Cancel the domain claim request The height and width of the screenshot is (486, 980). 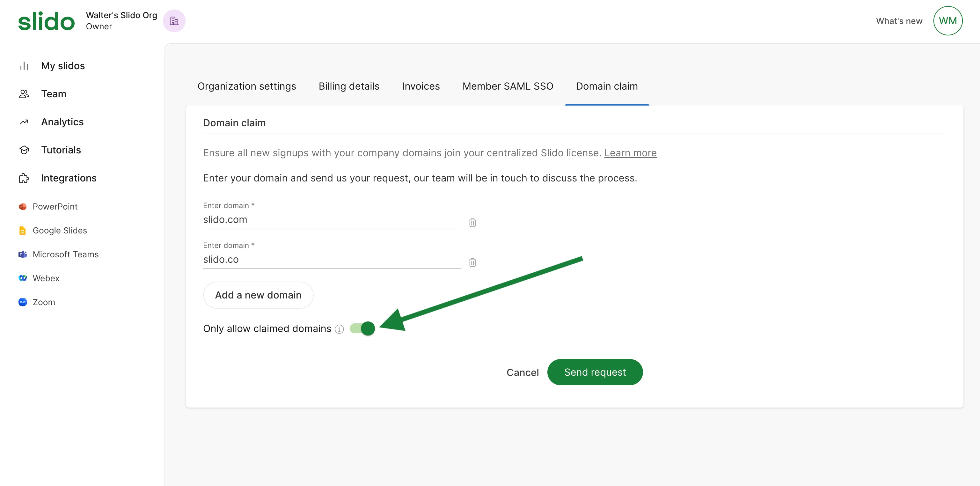522,372
